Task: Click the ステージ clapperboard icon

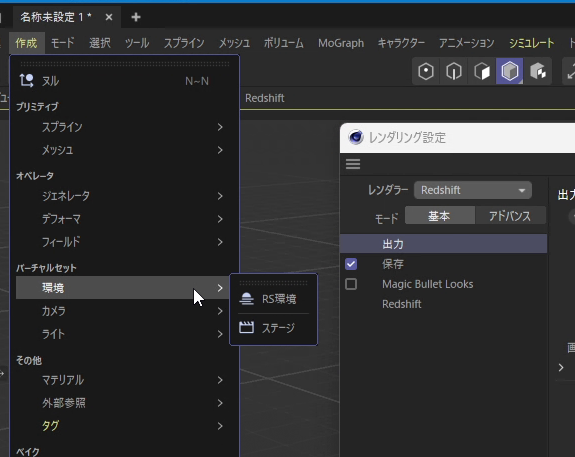Action: click(246, 328)
